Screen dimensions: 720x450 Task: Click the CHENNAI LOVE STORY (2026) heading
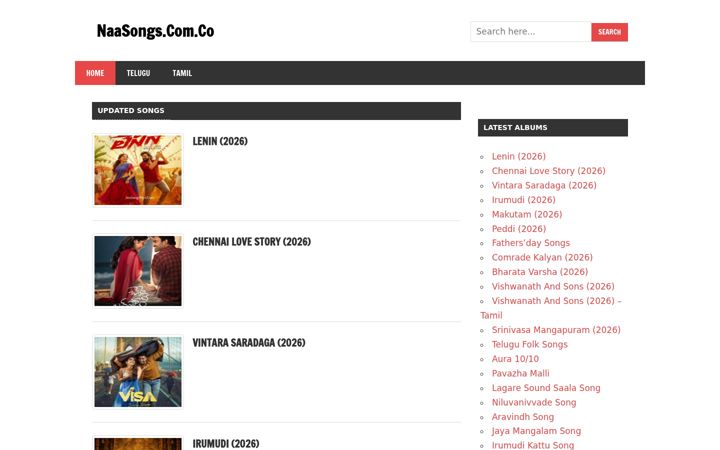252,242
